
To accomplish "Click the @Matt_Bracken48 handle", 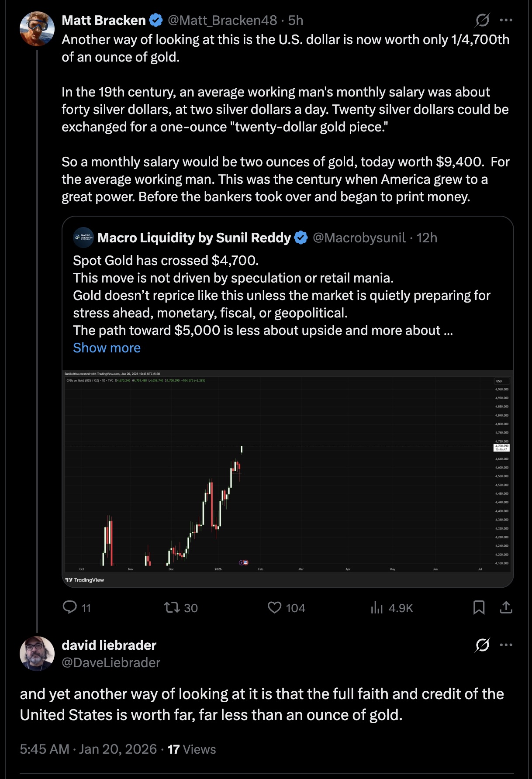I will tap(222, 20).
